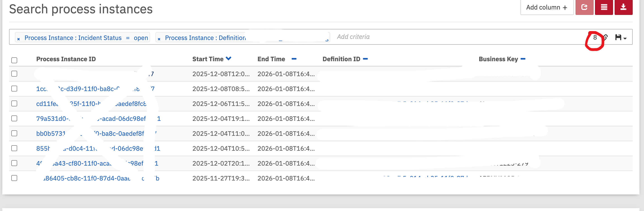Check the row starting with cd11fe

tap(14, 103)
